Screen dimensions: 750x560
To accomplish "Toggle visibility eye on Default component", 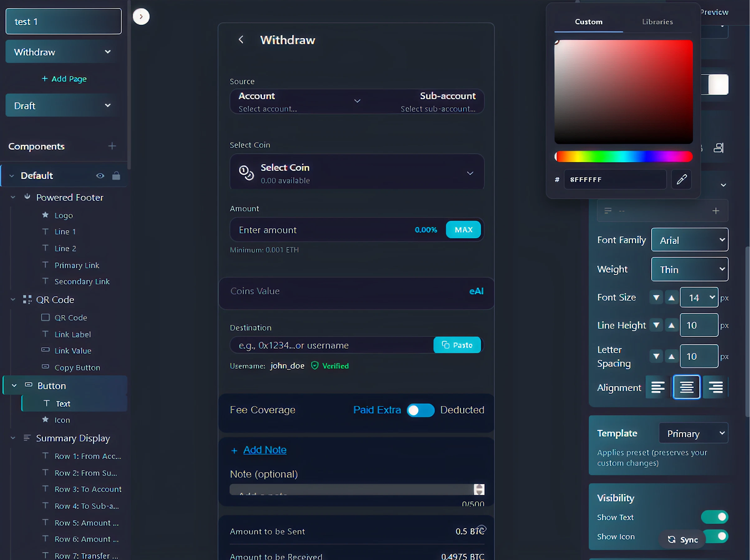I will (x=100, y=176).
